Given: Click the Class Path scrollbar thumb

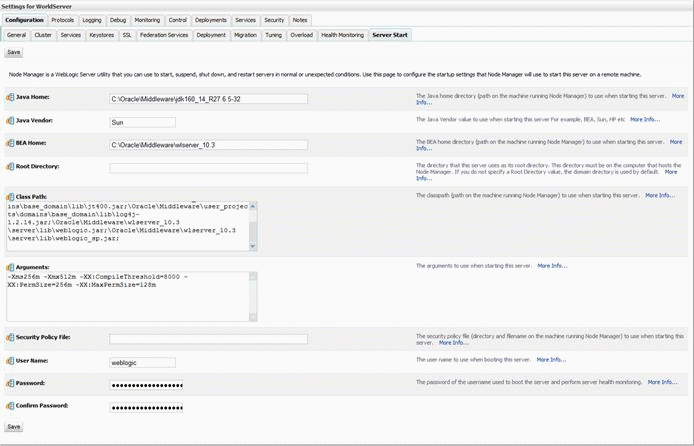Looking at the screenshot, I should (253, 231).
